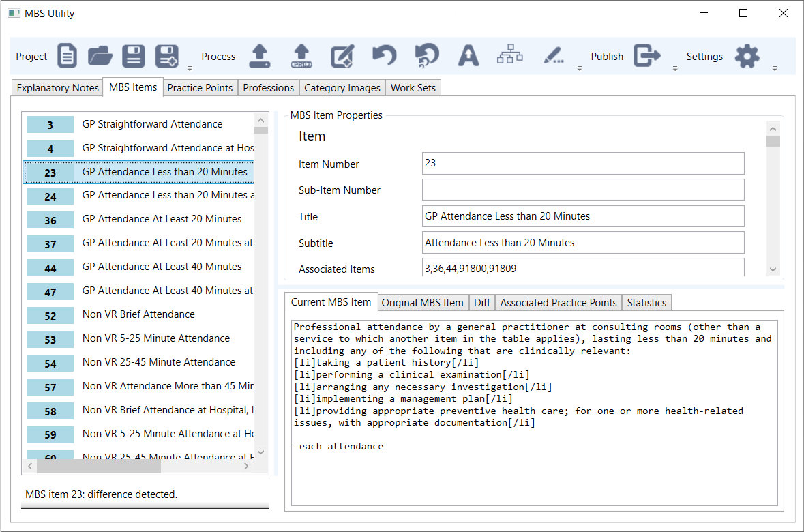This screenshot has width=804, height=532.
Task: Click the edit note pencil icon
Action: pos(342,56)
